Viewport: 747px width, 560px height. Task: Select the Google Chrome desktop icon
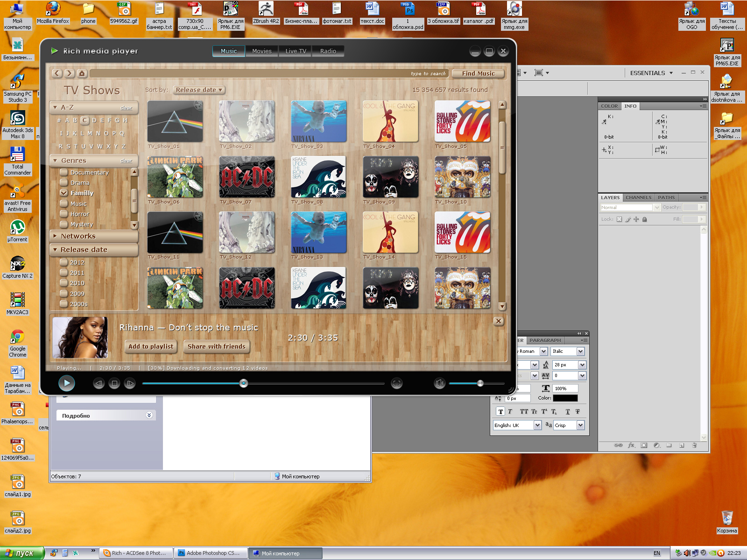tap(18, 343)
